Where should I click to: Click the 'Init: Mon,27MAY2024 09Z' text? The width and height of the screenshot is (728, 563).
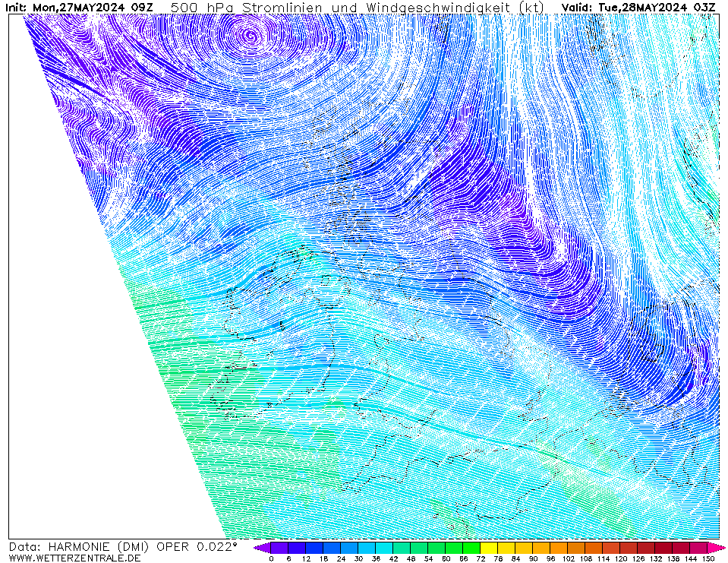[79, 8]
